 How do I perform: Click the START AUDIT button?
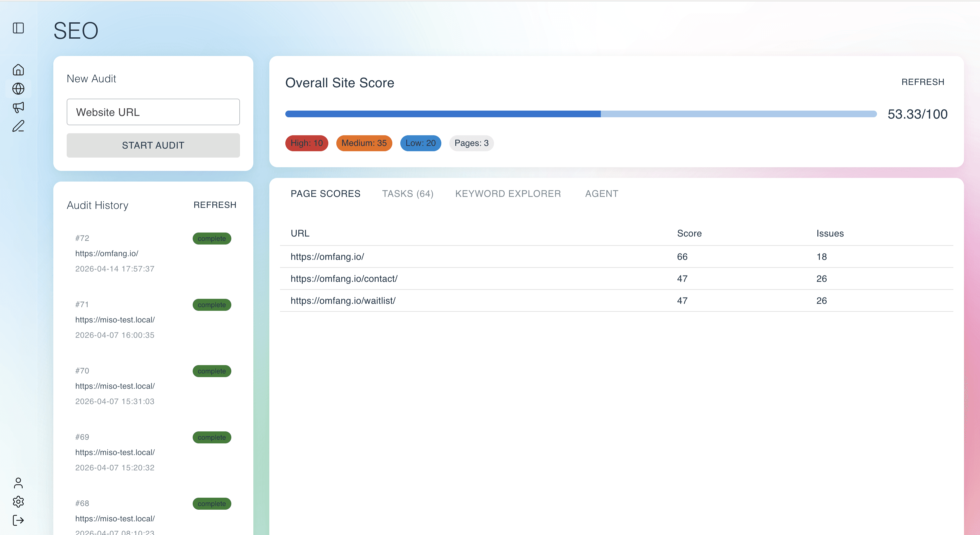tap(153, 145)
